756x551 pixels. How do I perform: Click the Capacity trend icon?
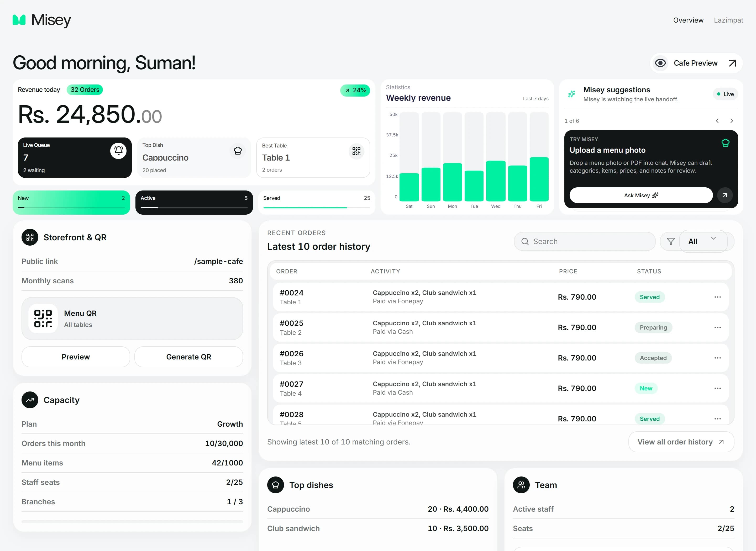click(x=30, y=400)
